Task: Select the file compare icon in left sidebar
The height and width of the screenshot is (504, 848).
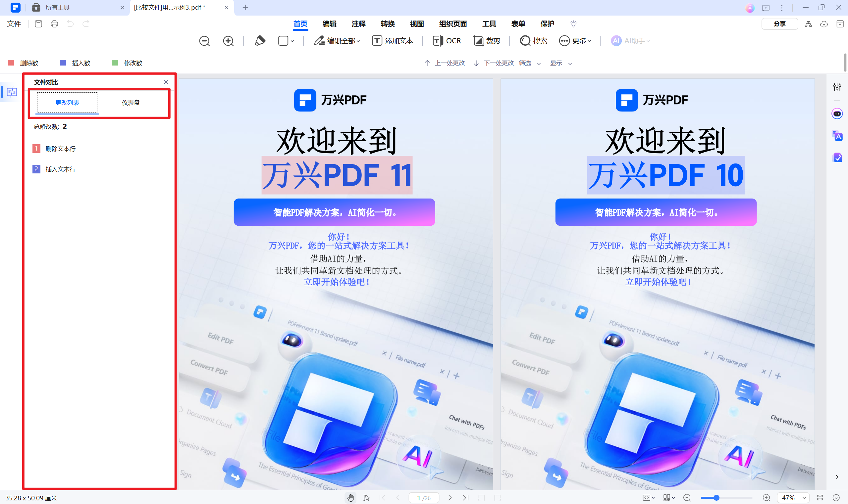Action: click(11, 92)
